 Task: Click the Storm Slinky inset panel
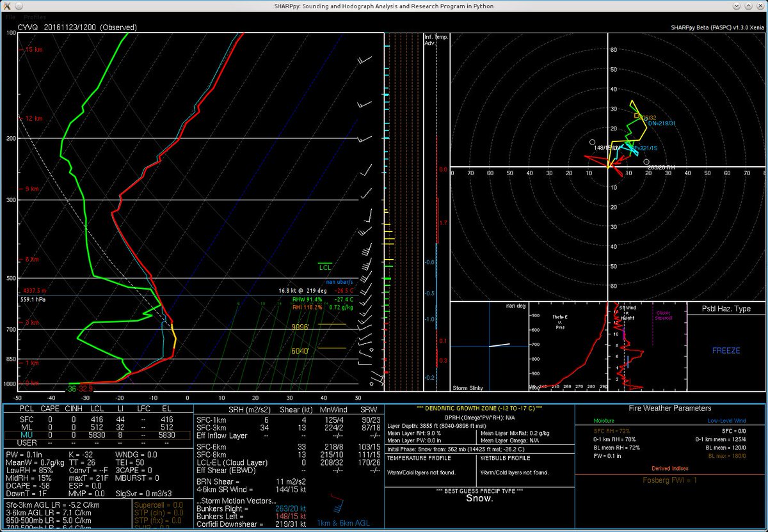point(490,346)
